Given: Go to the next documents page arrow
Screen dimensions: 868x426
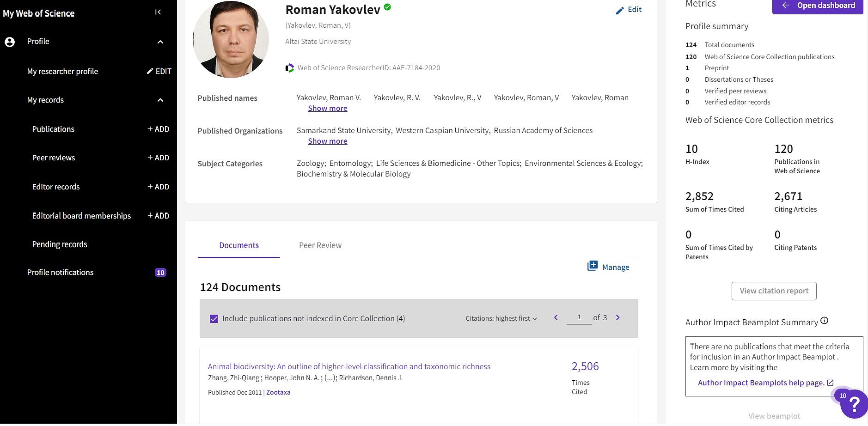Looking at the screenshot, I should click(x=617, y=317).
